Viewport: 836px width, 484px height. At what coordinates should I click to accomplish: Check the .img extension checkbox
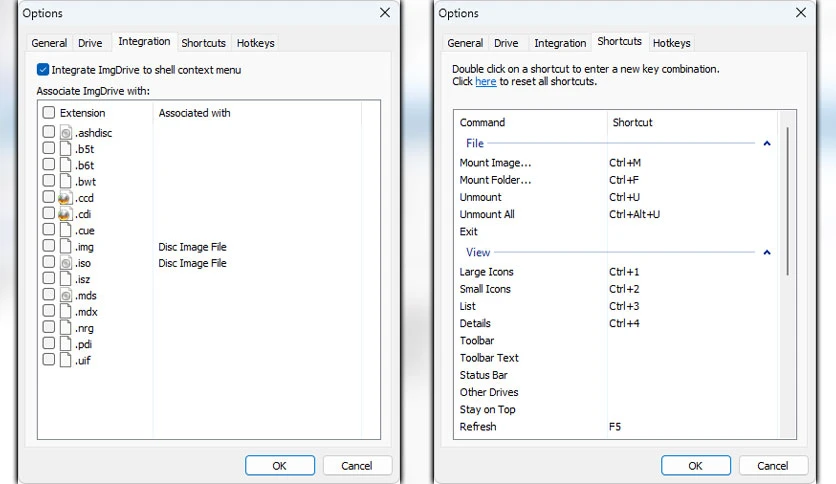49,245
